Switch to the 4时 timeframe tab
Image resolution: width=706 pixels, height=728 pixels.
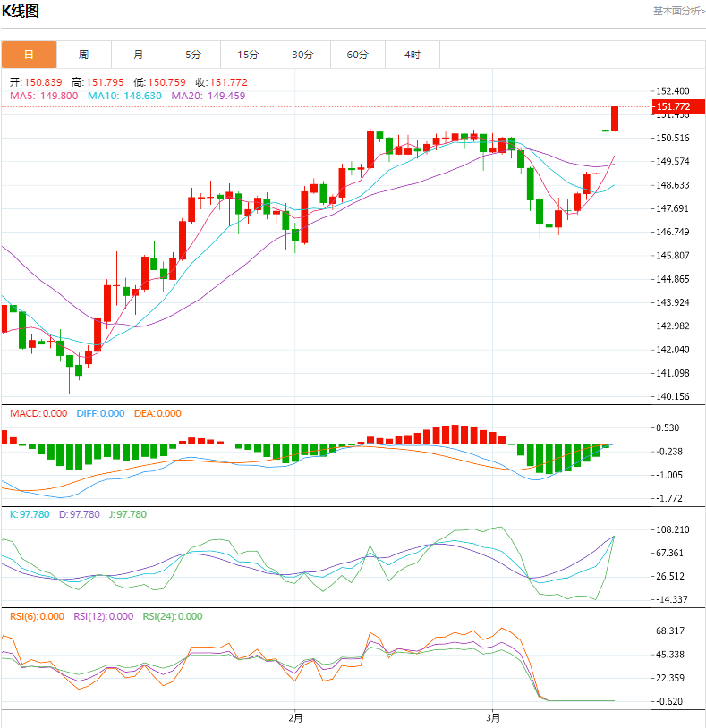click(412, 55)
